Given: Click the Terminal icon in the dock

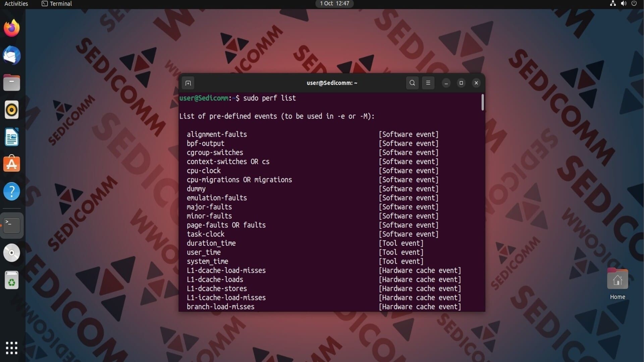Looking at the screenshot, I should (x=12, y=225).
